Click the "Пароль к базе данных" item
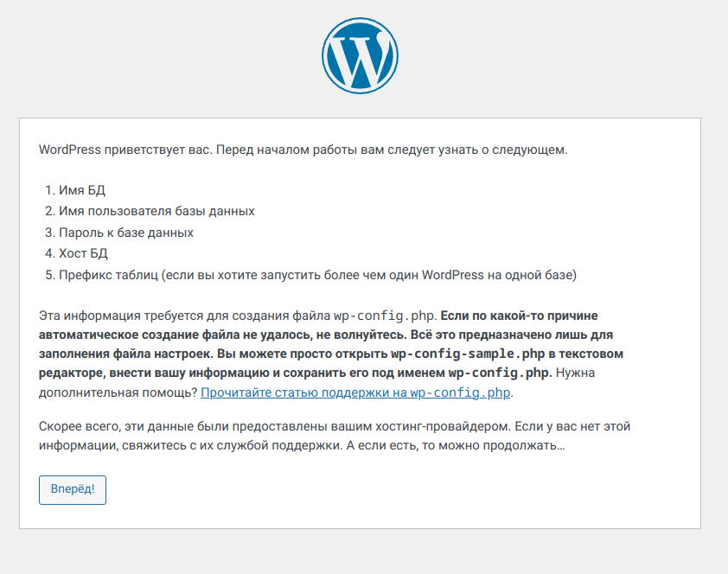This screenshot has height=574, width=728. tap(126, 233)
